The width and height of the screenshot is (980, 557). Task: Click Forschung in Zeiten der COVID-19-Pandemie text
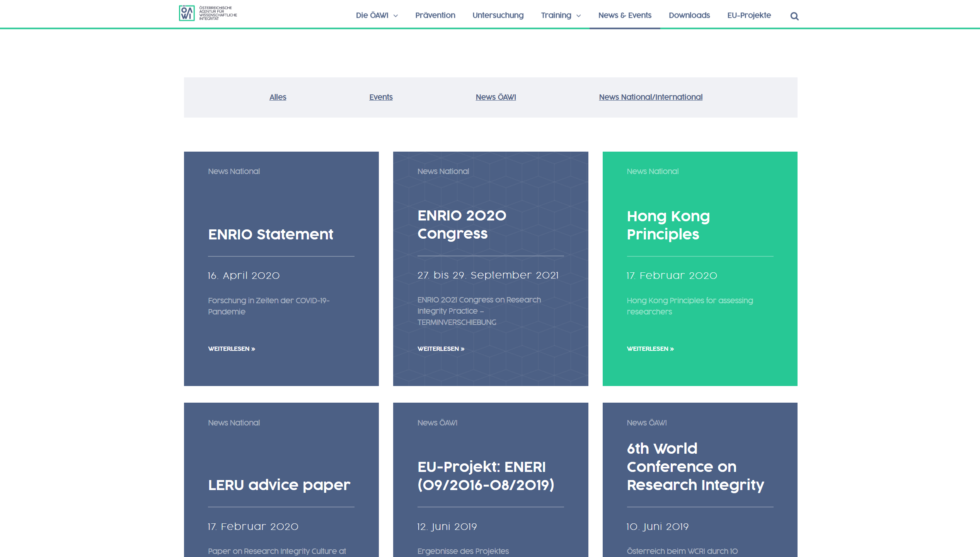(269, 306)
